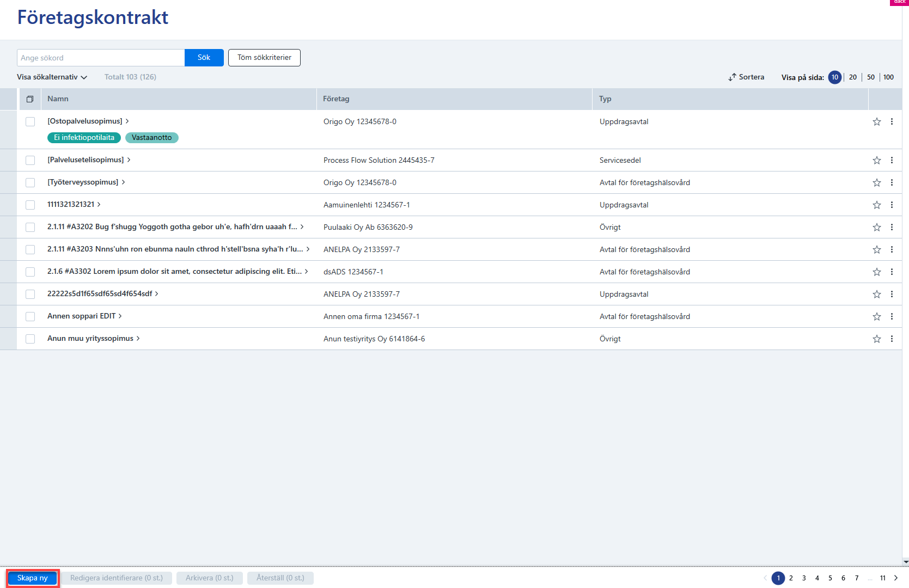
Task: Show 50 items per page
Action: tap(871, 77)
